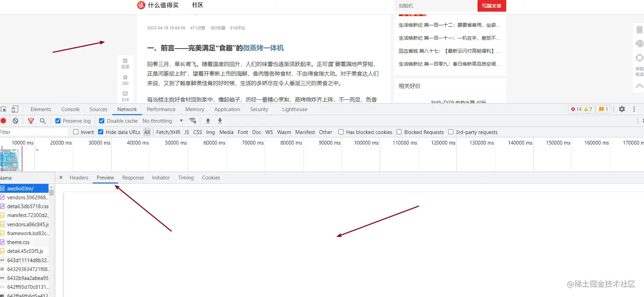Click the star favorite icon showing 392

pyautogui.click(x=125, y=80)
